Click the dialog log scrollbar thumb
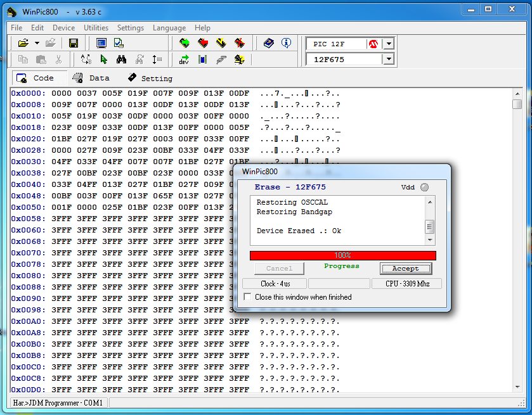This screenshot has height=415, width=532. (430, 226)
